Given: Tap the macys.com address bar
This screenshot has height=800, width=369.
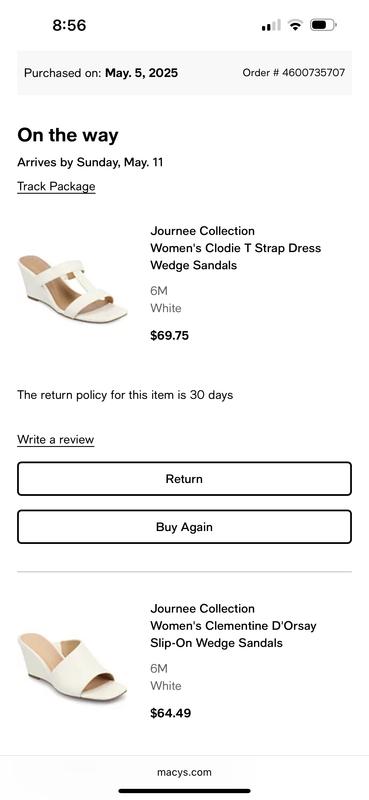Looking at the screenshot, I should click(x=184, y=772).
